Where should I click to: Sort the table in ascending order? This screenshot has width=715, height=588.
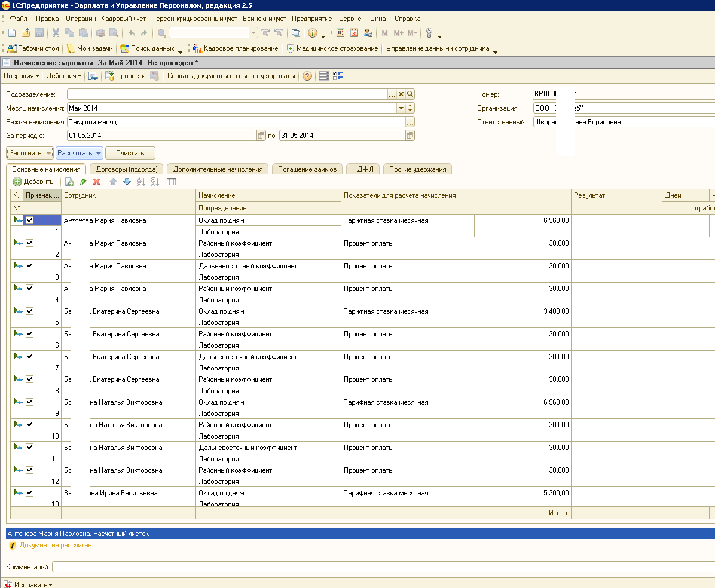(x=141, y=182)
